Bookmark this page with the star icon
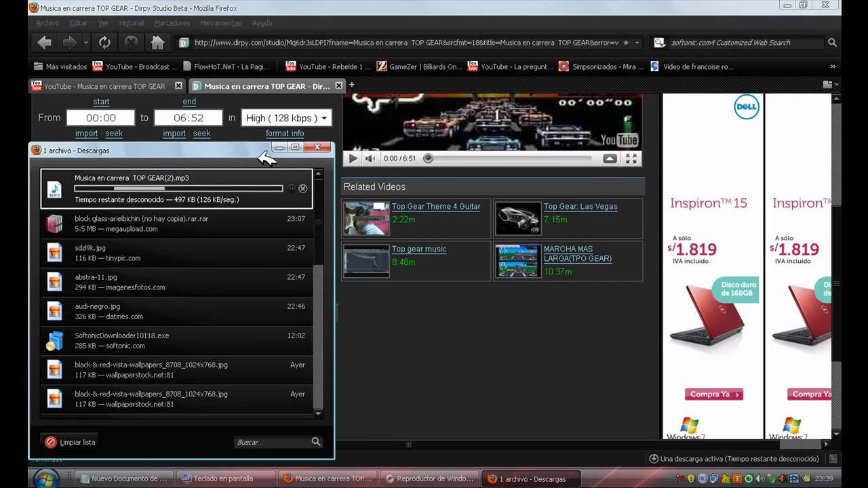This screenshot has width=868, height=488. (x=626, y=43)
